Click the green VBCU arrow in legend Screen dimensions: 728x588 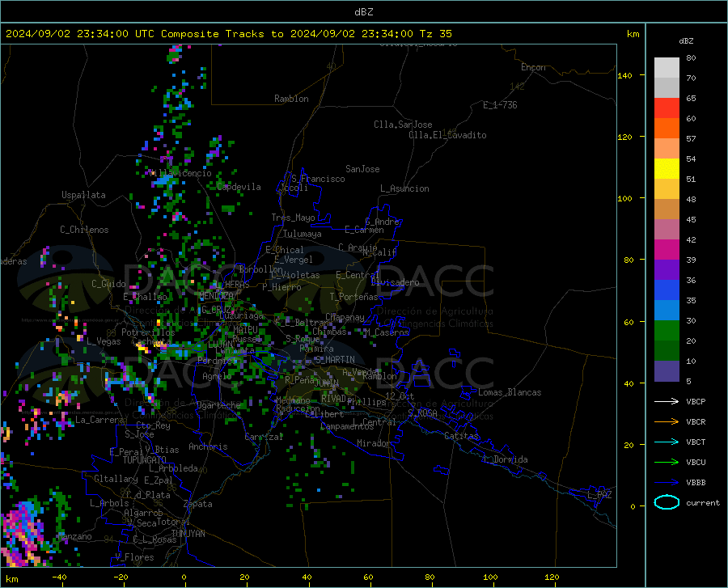click(x=667, y=463)
